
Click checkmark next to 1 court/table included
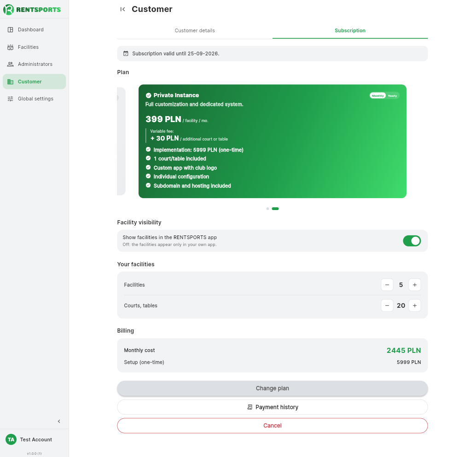[148, 158]
